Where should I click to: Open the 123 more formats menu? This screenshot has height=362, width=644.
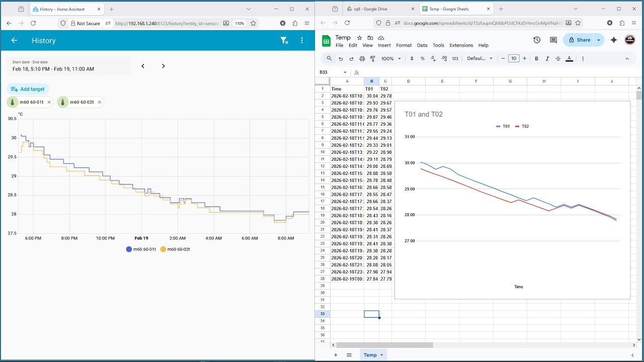point(455,58)
